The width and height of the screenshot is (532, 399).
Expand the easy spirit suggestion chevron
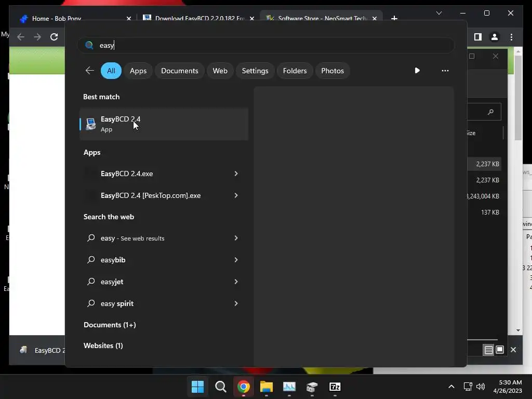[236, 303]
